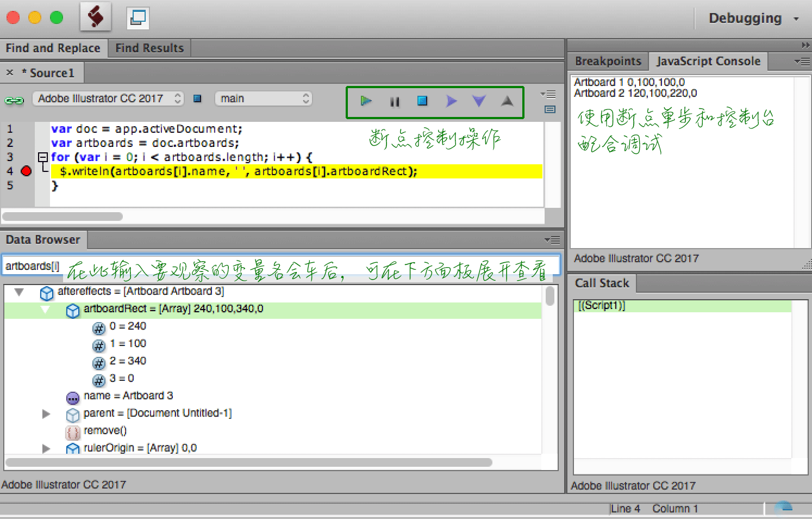
Task: Close the Source1 document tab
Action: [x=10, y=72]
